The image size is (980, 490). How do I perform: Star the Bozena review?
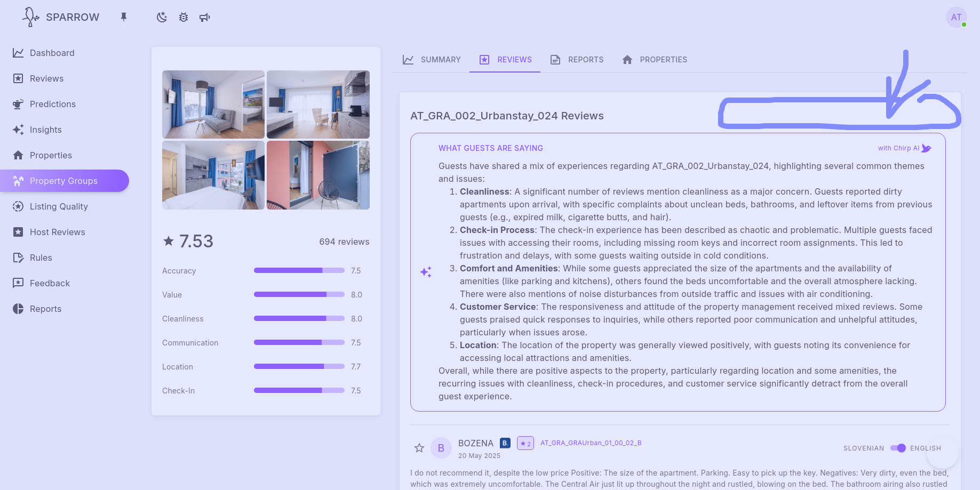(419, 448)
